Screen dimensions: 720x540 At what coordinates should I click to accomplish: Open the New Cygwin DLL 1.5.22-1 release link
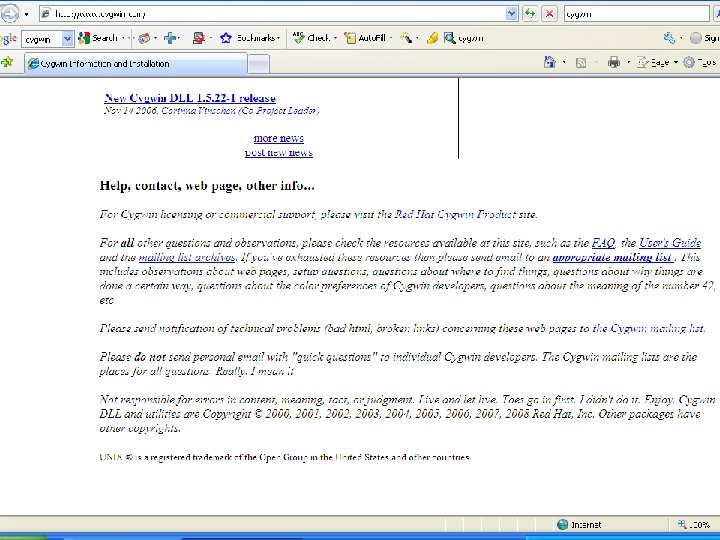[190, 98]
